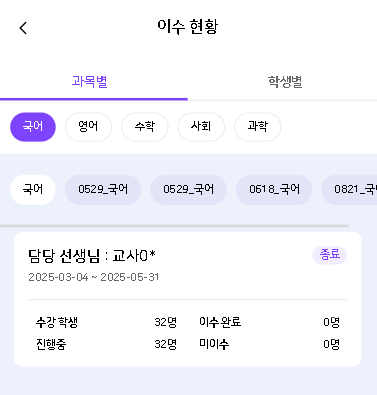
Task: Click the 이수 현황 page title
Action: [188, 27]
